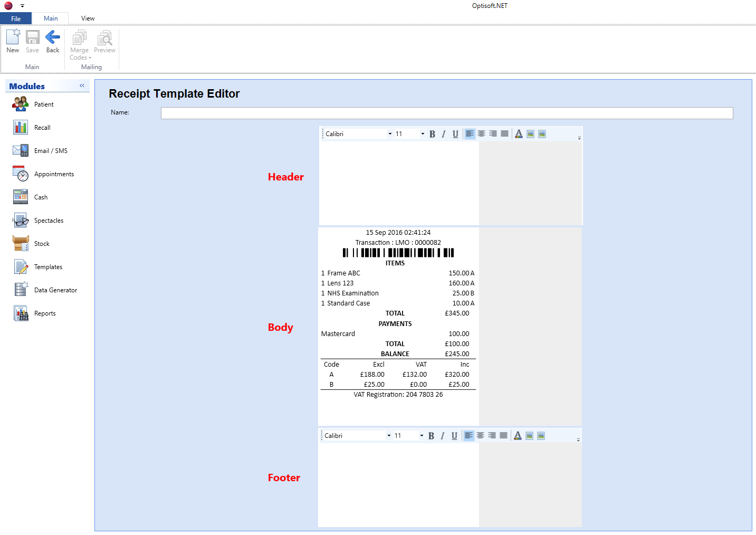Expand Header toolbar overflow options
The height and width of the screenshot is (535, 756).
[579, 138]
